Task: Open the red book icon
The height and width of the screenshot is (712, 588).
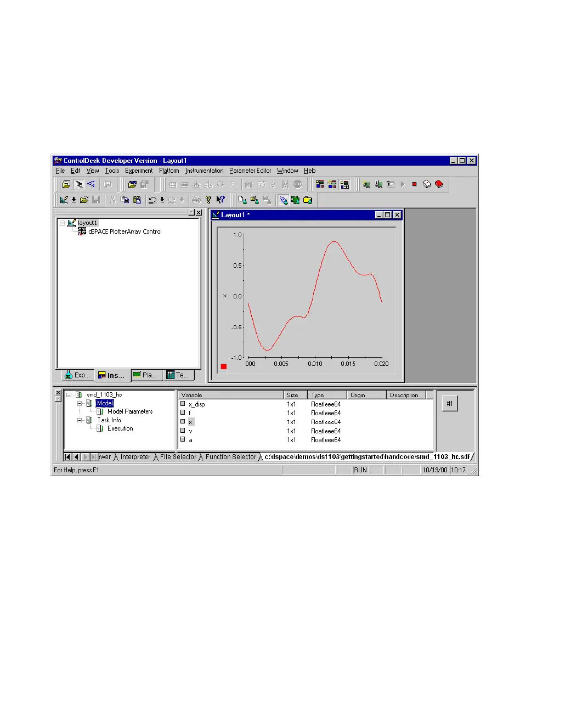Action: coord(439,184)
